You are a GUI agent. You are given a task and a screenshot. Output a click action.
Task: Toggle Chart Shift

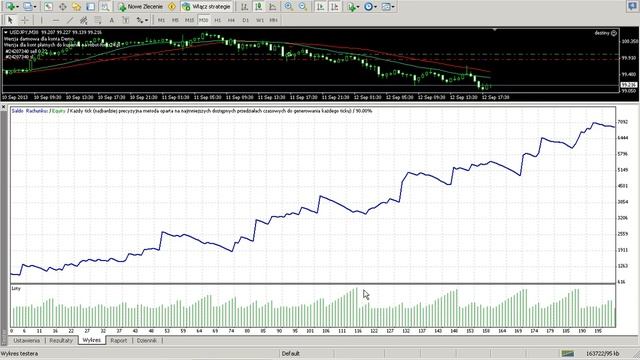pyautogui.click(x=334, y=7)
